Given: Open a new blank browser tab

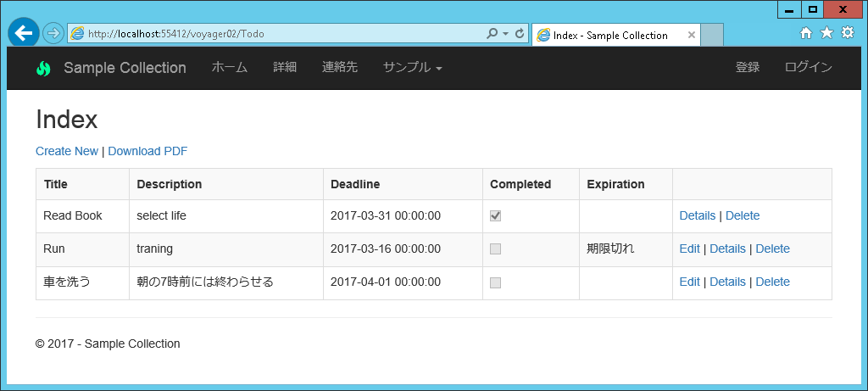Looking at the screenshot, I should coord(712,35).
